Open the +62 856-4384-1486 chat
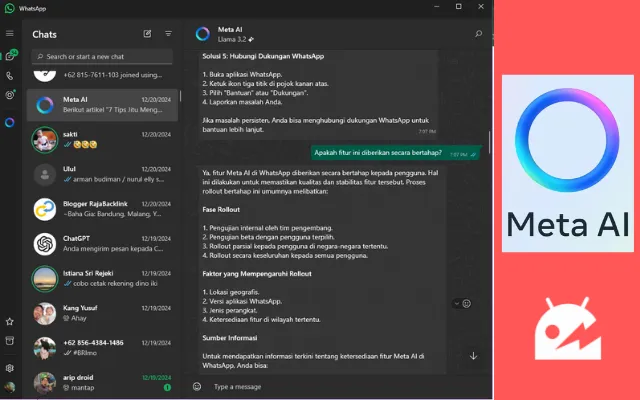Screen dimensions: 640x400 (x=102, y=348)
